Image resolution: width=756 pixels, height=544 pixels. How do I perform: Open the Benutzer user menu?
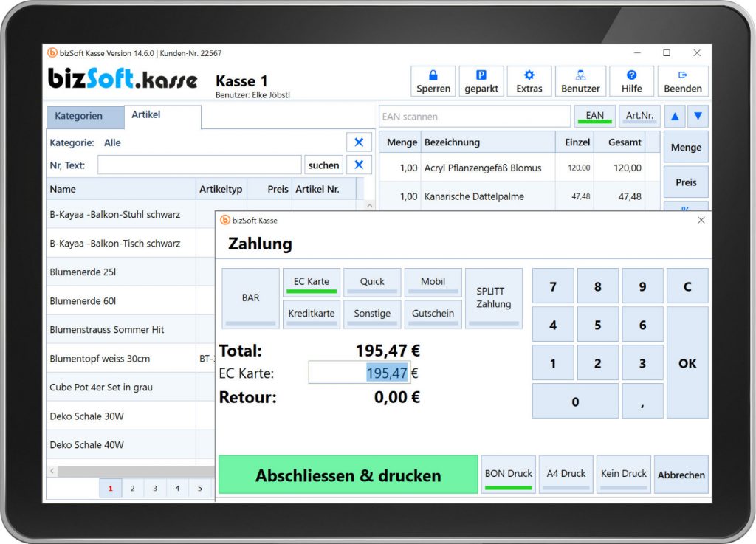(580, 81)
